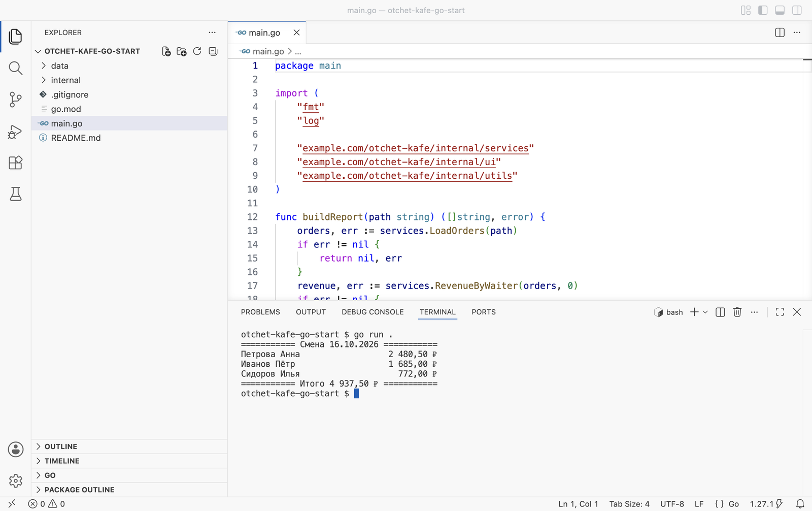Viewport: 812px width, 511px height.
Task: Open the Accounts menu
Action: click(15, 450)
